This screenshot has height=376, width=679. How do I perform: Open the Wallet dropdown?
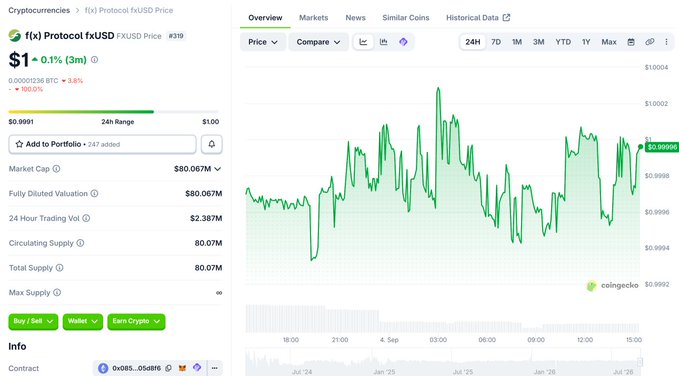pos(83,321)
